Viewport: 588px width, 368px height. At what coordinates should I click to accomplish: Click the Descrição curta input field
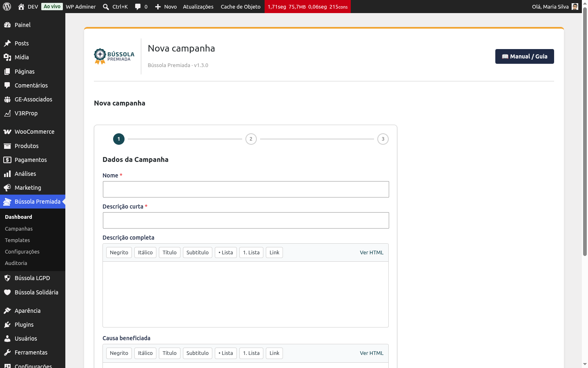click(x=246, y=220)
